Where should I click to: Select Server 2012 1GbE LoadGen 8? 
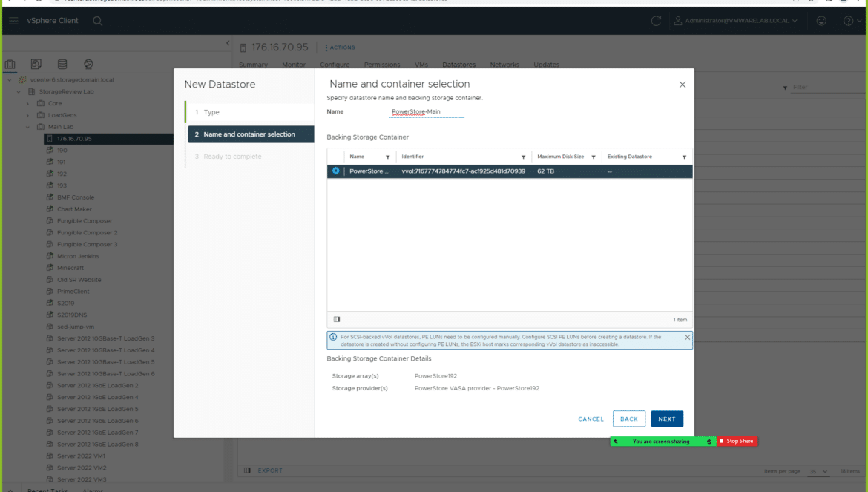point(97,445)
